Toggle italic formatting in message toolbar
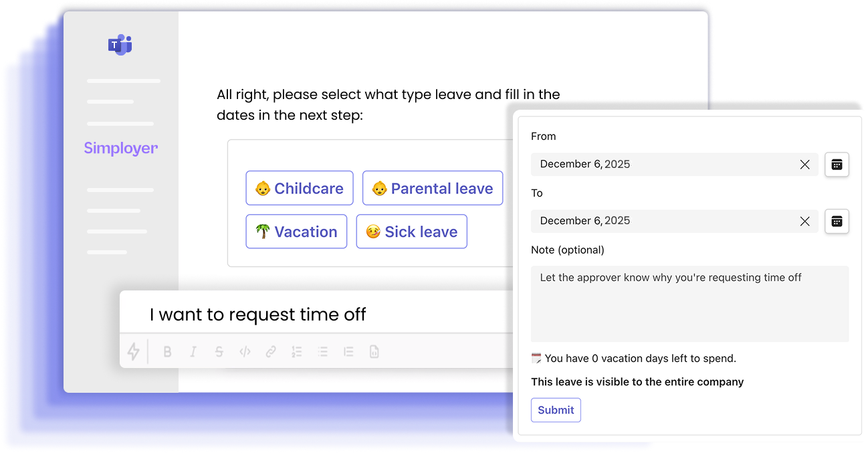Image resolution: width=868 pixels, height=453 pixels. pyautogui.click(x=193, y=352)
